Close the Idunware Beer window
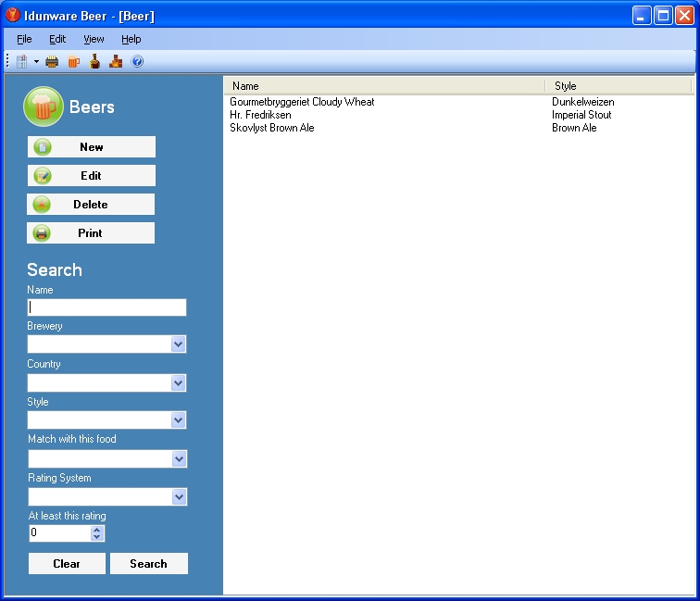Screen dimensions: 700x601 [x=684, y=16]
